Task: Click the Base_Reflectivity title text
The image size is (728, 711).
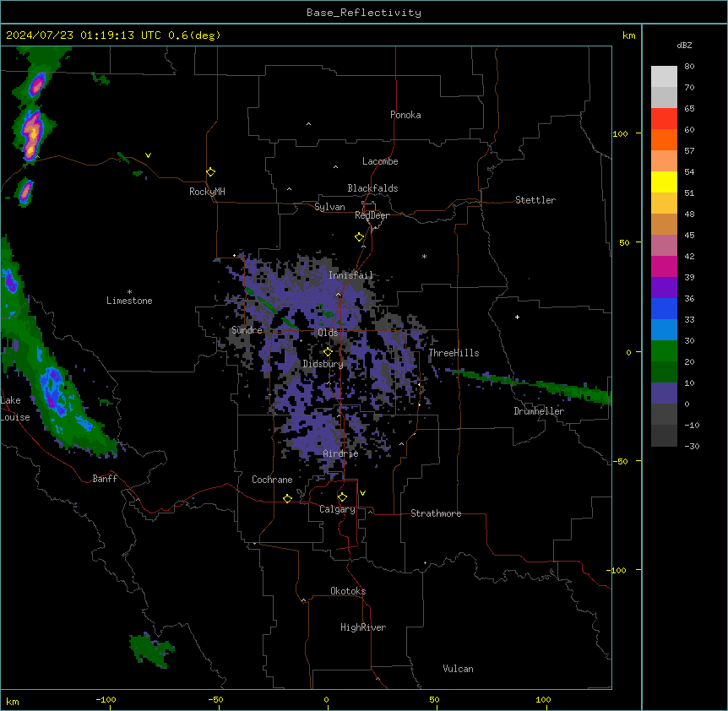Action: (364, 13)
